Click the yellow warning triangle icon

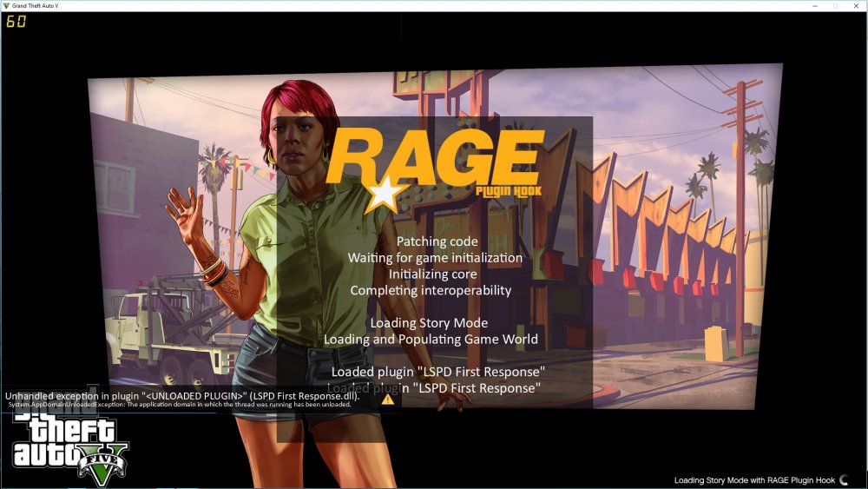(x=387, y=399)
